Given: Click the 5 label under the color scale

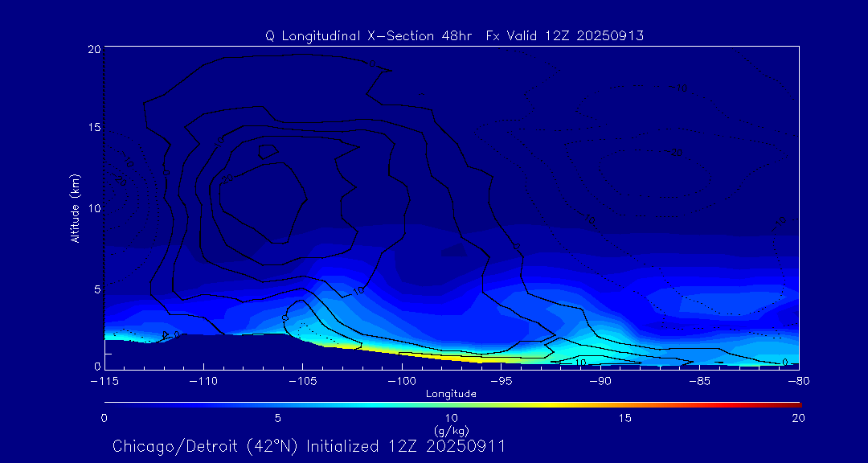Looking at the screenshot, I should [x=278, y=419].
